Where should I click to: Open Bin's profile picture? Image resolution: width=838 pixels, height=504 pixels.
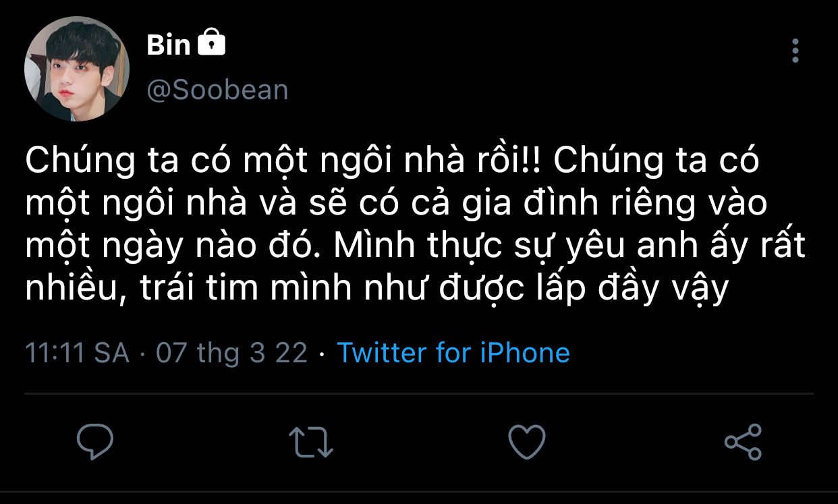pyautogui.click(x=76, y=69)
